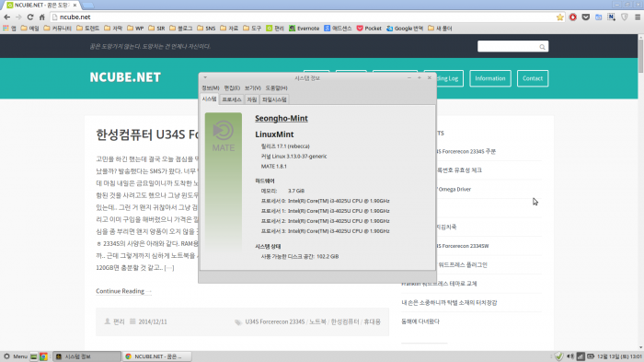Image resolution: width=644 pixels, height=362 pixels.
Task: Open the Evernote bookmark
Action: (x=304, y=29)
